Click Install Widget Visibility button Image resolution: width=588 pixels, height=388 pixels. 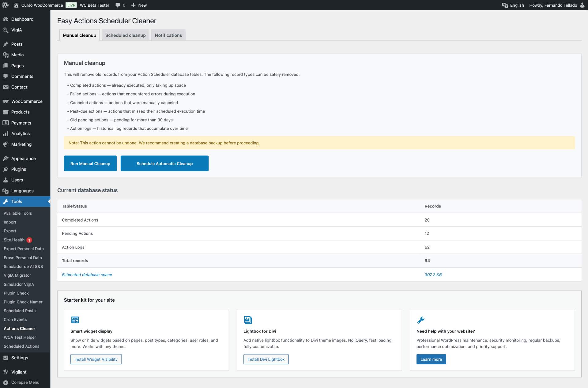tap(96, 359)
